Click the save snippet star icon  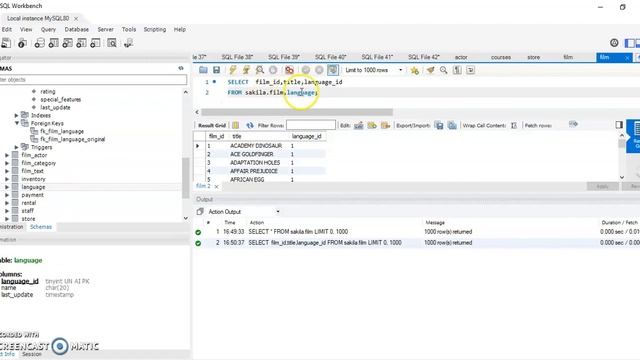[414, 70]
